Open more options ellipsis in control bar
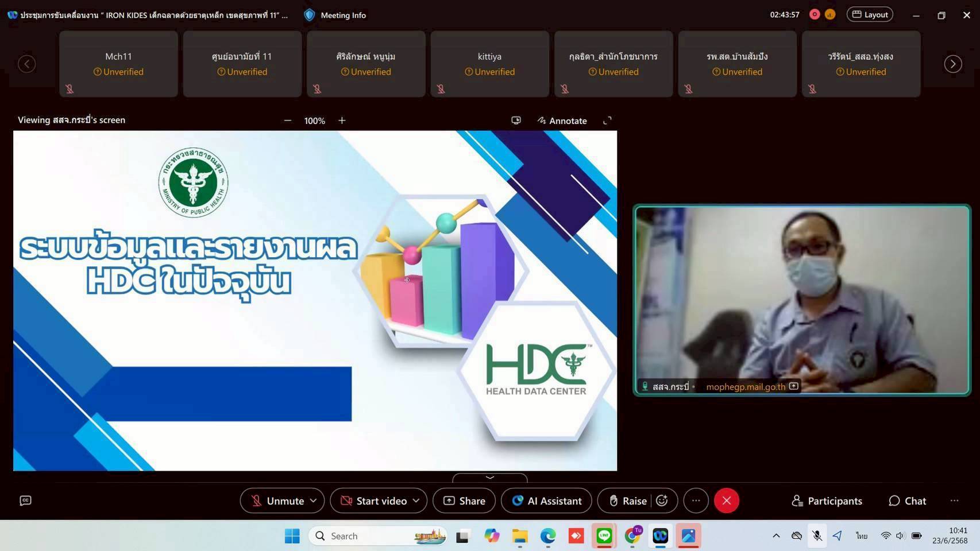 tap(696, 500)
